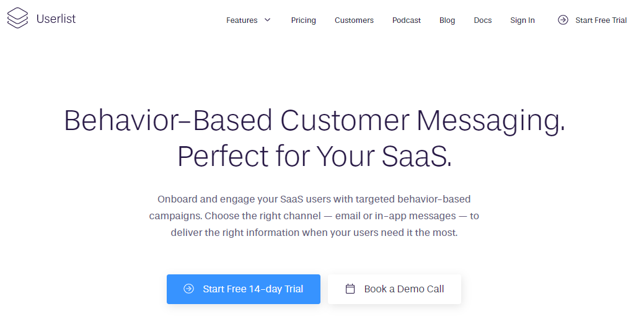Viewport: 644px width, 327px height.
Task: Click the Start Free Trial header text
Action: pos(601,20)
